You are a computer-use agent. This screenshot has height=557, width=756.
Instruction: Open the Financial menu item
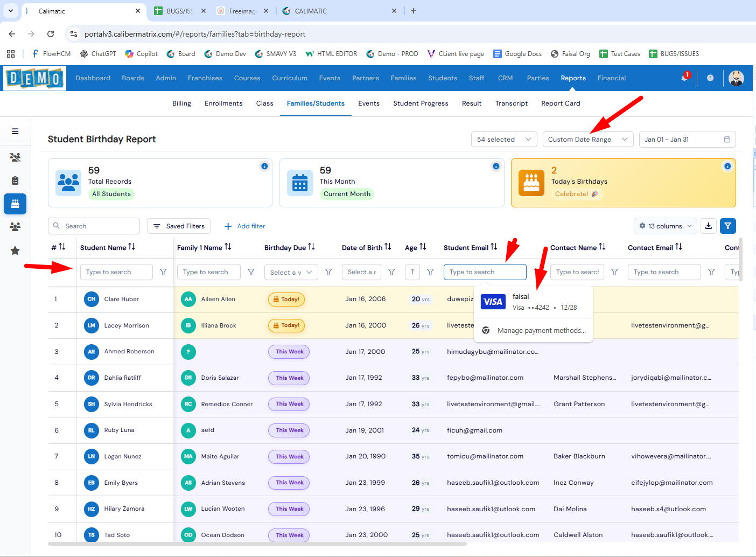[x=611, y=78]
